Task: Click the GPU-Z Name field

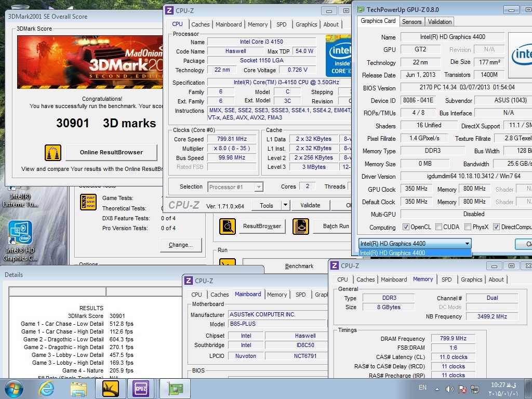Action: [x=453, y=37]
